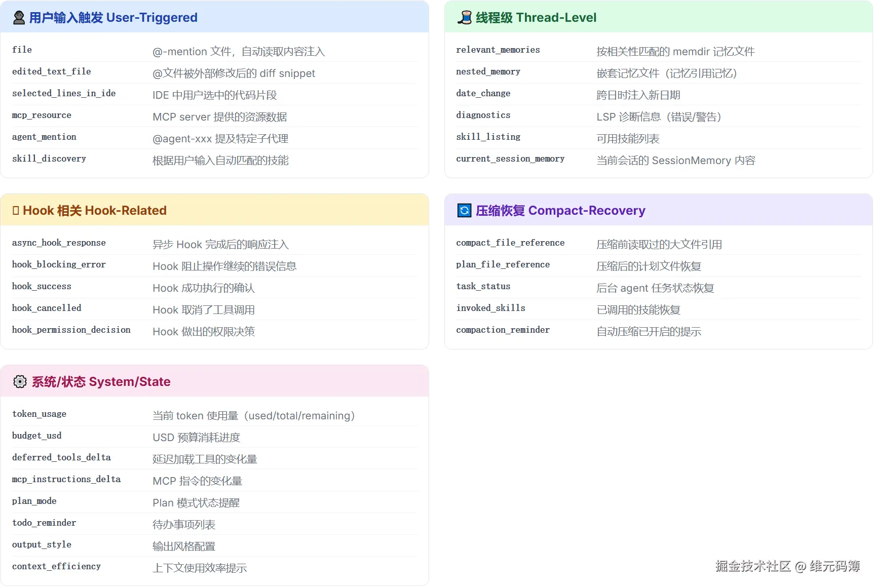Click the skill_discovery entry
This screenshot has width=875, height=588.
click(49, 159)
